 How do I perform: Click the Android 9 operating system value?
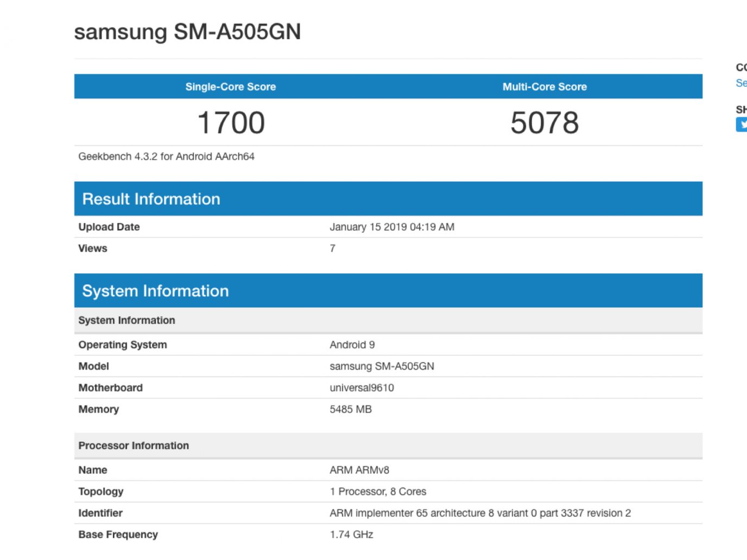[352, 345]
